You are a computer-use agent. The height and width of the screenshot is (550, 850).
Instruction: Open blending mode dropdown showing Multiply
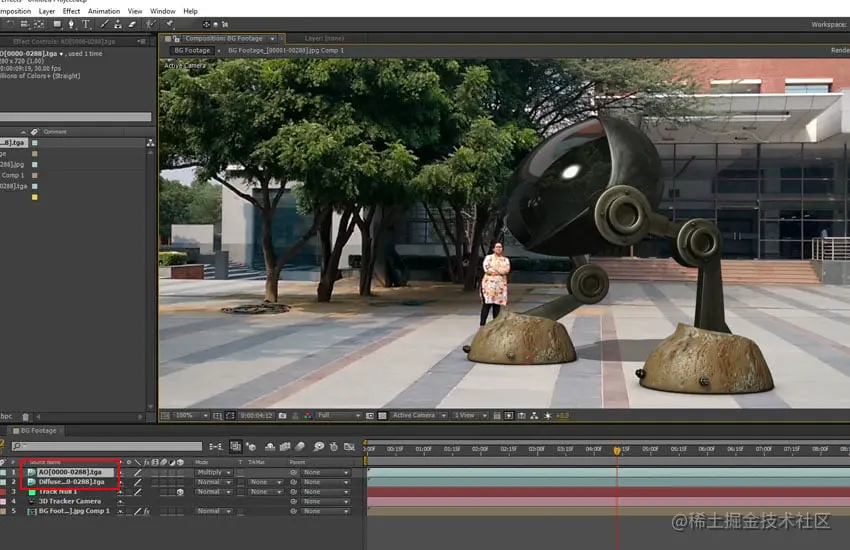214,473
